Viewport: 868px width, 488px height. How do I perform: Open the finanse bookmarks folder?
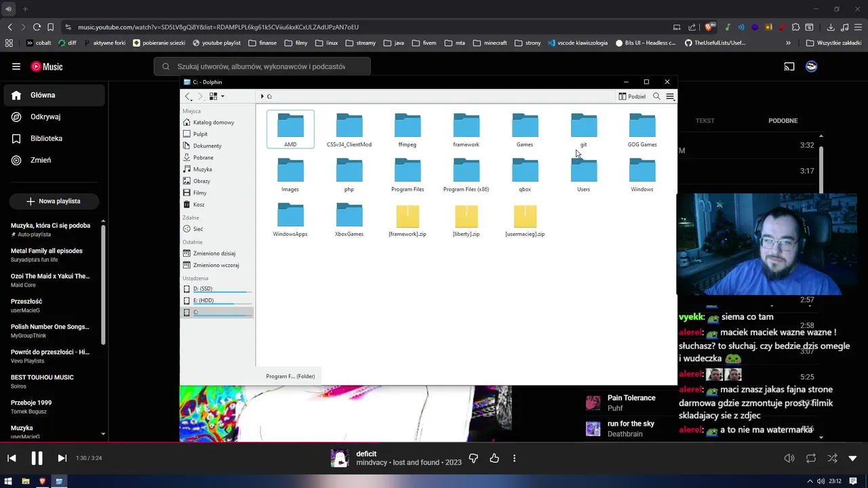tap(262, 43)
